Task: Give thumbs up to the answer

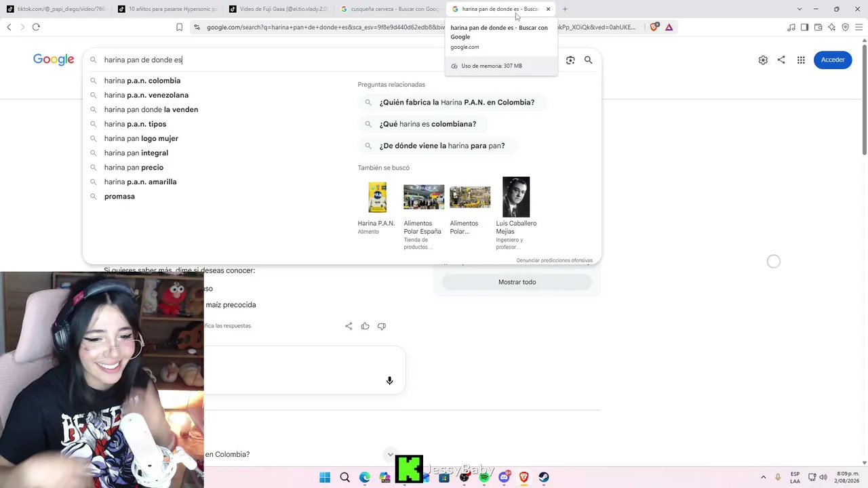Action: (x=365, y=326)
